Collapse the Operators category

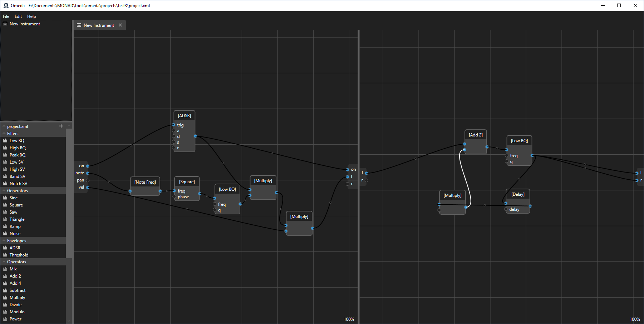click(x=4, y=262)
